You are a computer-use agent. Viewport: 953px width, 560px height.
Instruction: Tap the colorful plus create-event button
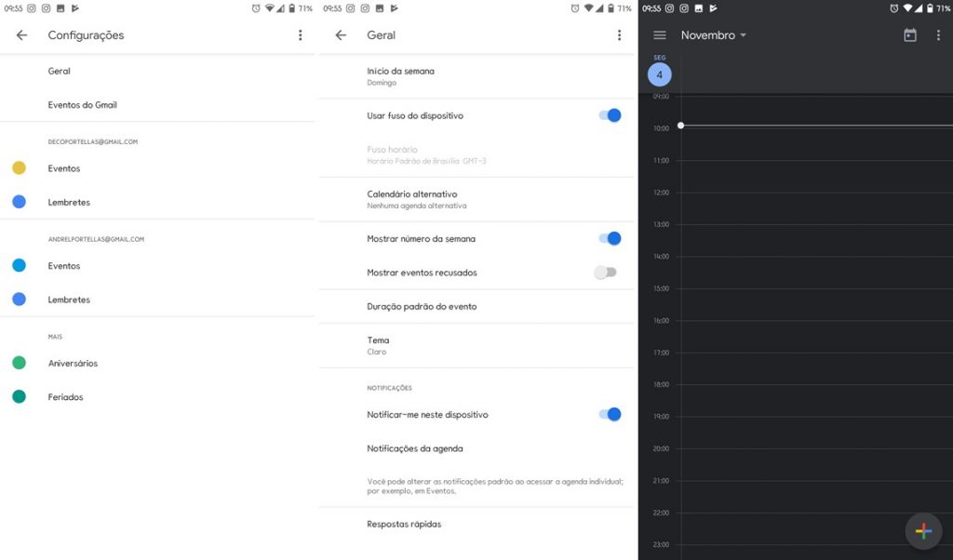point(923,531)
